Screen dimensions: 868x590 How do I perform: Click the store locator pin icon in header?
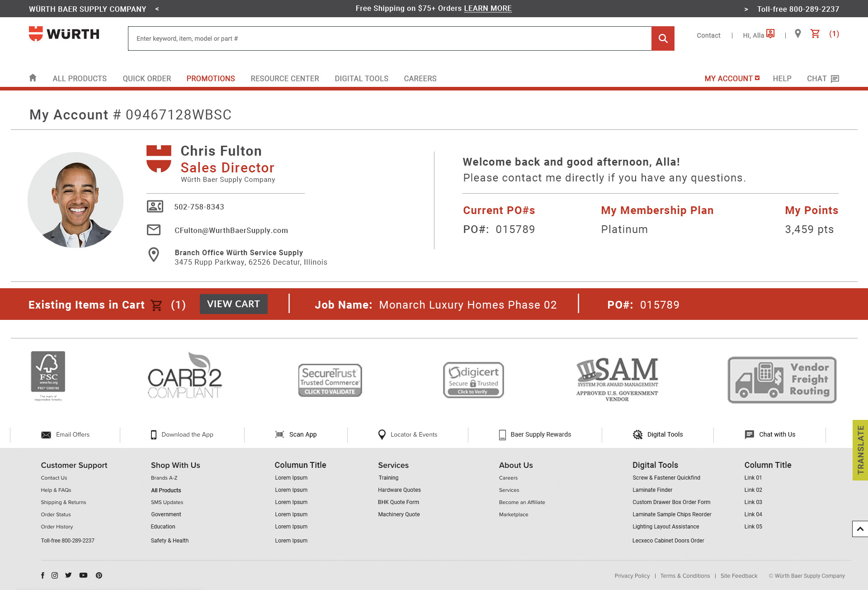click(798, 34)
